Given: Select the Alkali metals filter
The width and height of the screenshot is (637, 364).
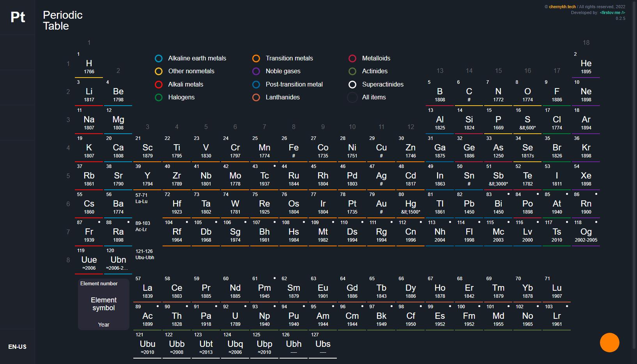Looking at the screenshot, I should (179, 85).
